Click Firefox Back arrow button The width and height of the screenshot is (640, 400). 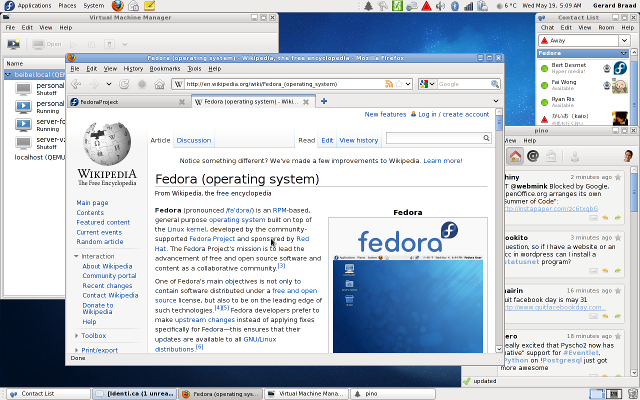(x=76, y=84)
